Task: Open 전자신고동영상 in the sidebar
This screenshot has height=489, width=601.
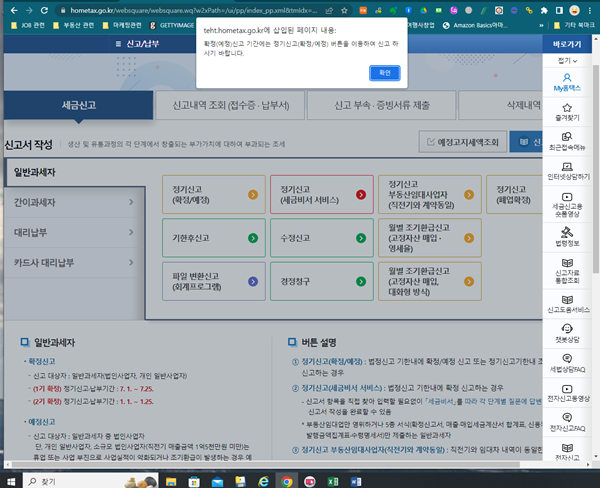Action: coord(568,393)
